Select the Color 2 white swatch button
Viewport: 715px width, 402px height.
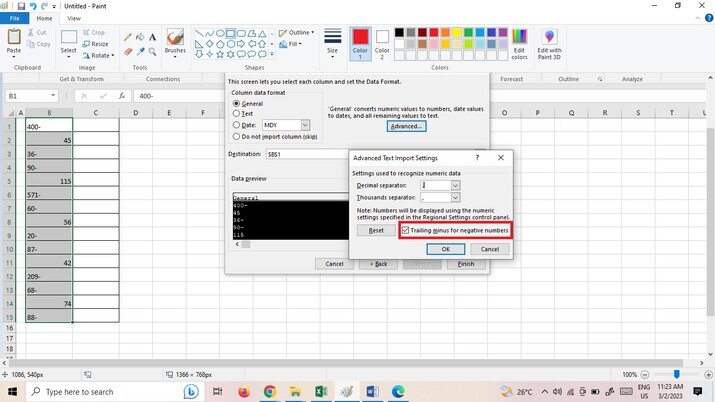(382, 44)
